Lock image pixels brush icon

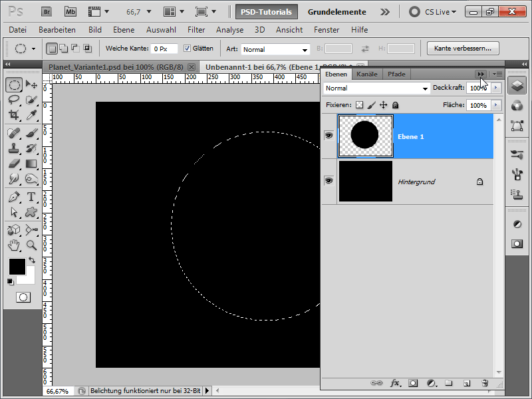[372, 105]
